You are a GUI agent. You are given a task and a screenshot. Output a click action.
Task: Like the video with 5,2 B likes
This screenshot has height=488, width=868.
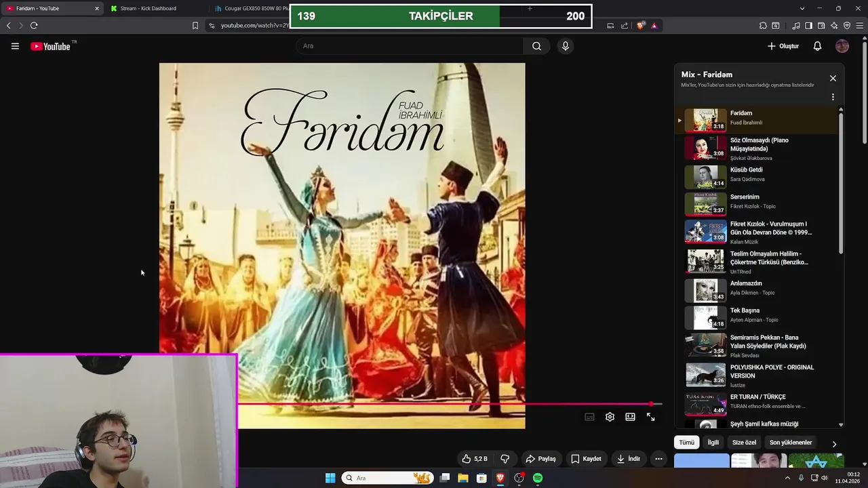click(x=475, y=459)
